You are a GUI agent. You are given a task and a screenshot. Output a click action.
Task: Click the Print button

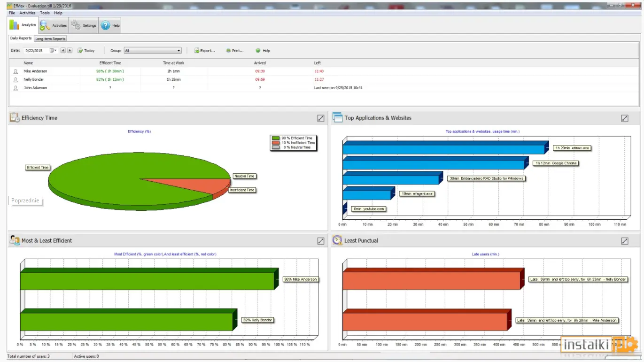pyautogui.click(x=235, y=51)
